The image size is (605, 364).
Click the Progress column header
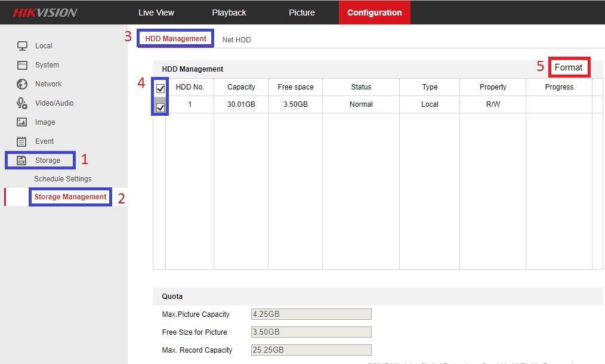click(559, 87)
